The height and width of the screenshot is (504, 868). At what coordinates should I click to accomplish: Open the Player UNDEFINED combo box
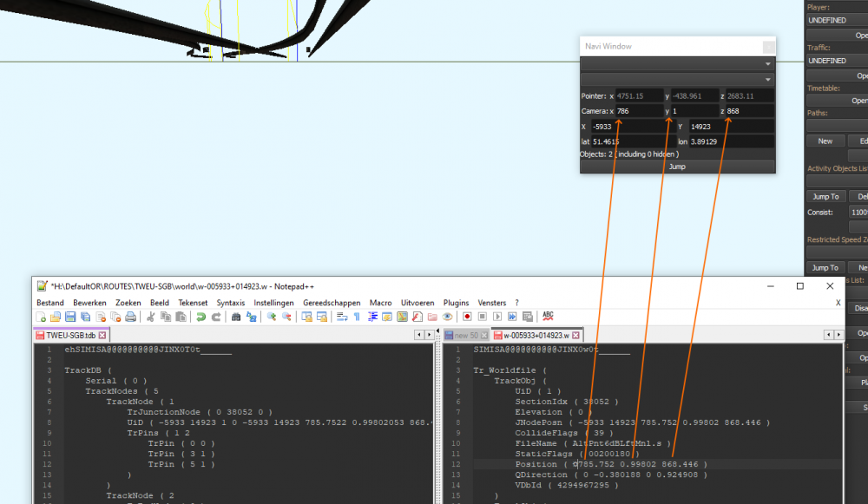(x=837, y=20)
